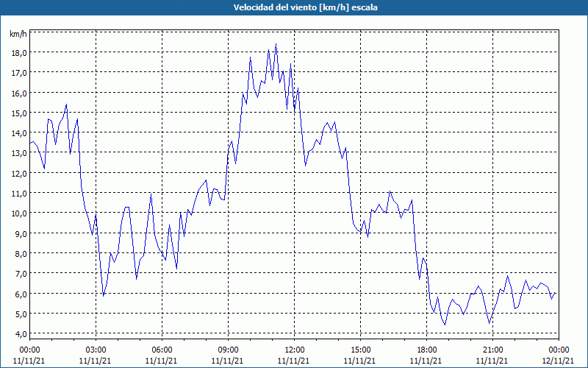Click the 4,0 y-axis label
The image size is (588, 368).
pyautogui.click(x=21, y=334)
